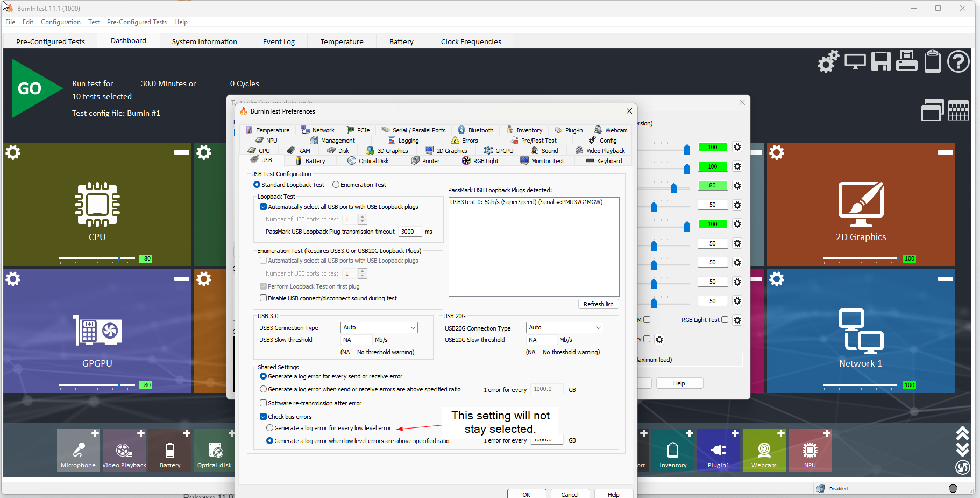Switch to the Event Log tab
The width and height of the screenshot is (980, 498).
click(279, 41)
